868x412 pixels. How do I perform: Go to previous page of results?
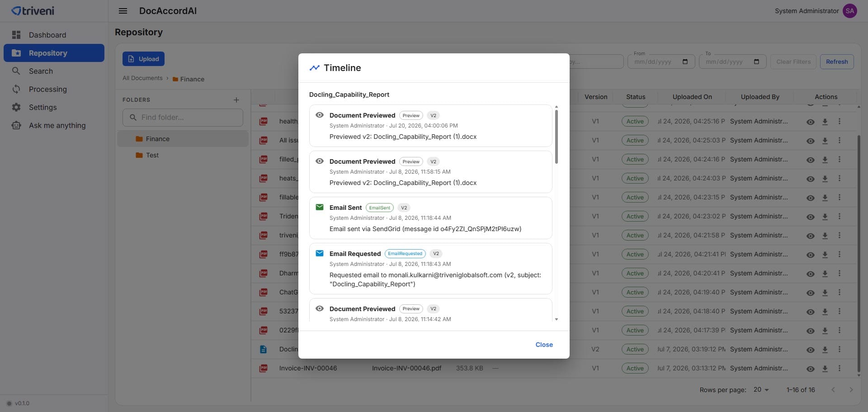click(833, 390)
